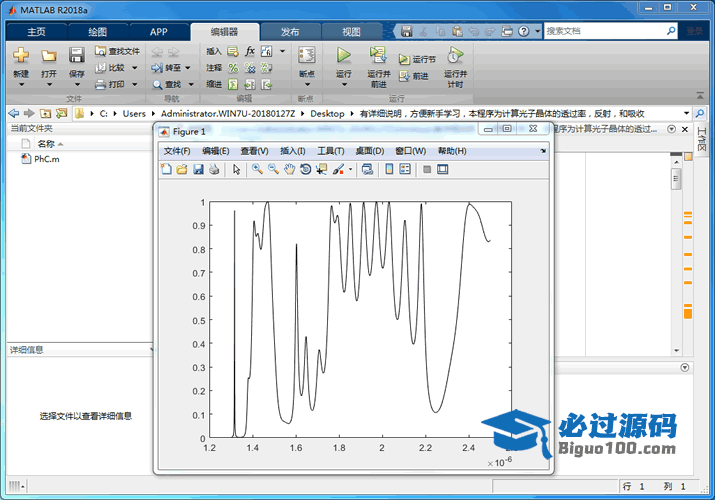
Task: Activate the Zoom Out magnifier tool
Action: tap(273, 170)
